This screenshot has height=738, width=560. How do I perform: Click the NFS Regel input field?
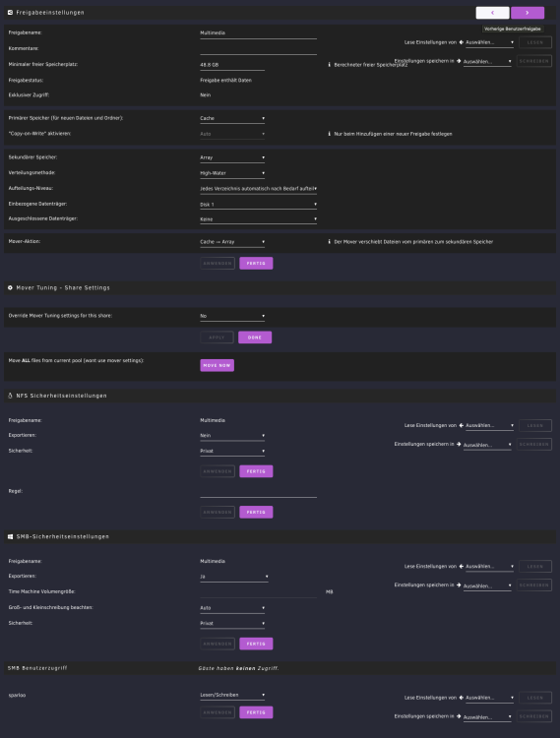point(259,492)
